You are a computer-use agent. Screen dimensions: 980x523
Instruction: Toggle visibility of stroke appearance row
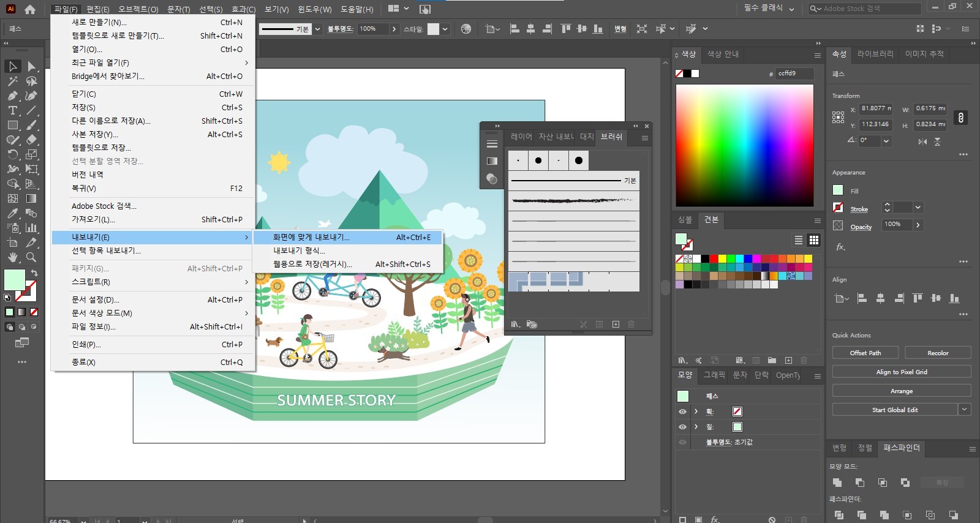(682, 412)
